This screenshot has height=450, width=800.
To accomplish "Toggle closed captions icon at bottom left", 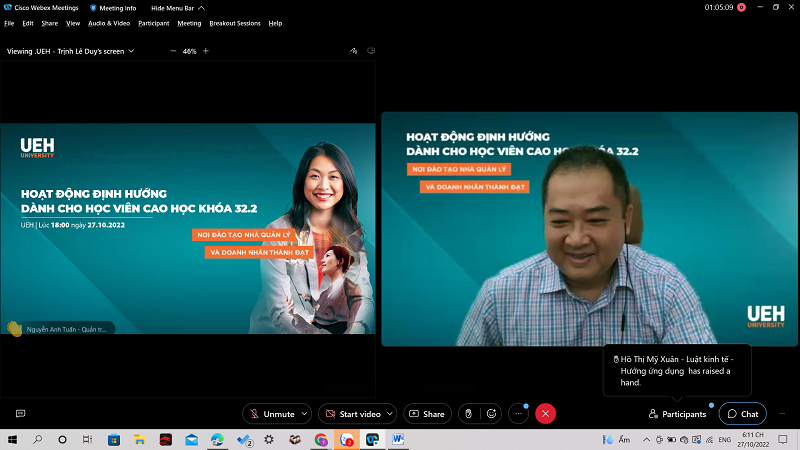I will click(x=20, y=414).
